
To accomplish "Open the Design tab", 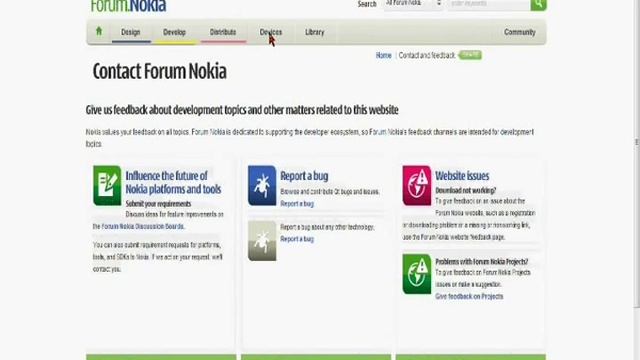I will (131, 32).
